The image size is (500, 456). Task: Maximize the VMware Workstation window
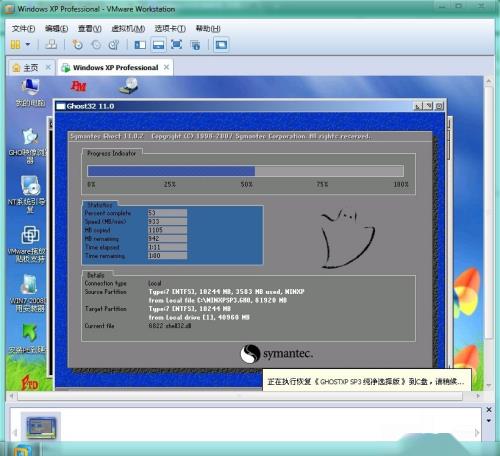coord(459,6)
